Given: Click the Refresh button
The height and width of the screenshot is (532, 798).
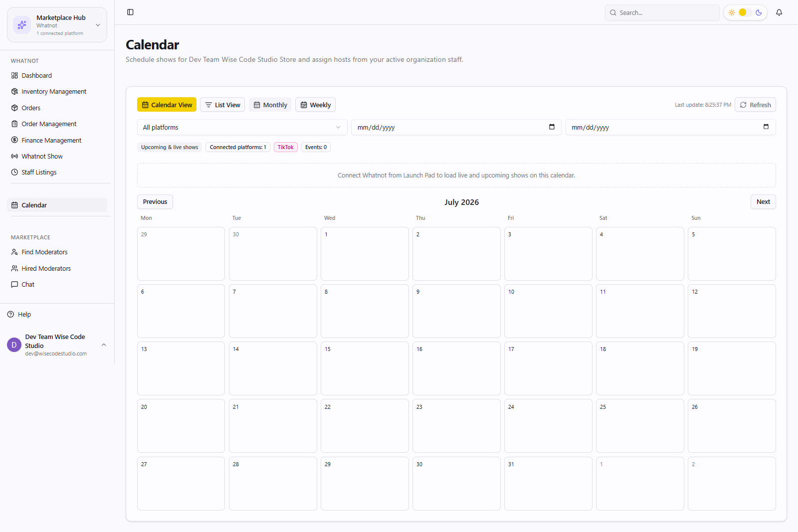Looking at the screenshot, I should coord(755,105).
